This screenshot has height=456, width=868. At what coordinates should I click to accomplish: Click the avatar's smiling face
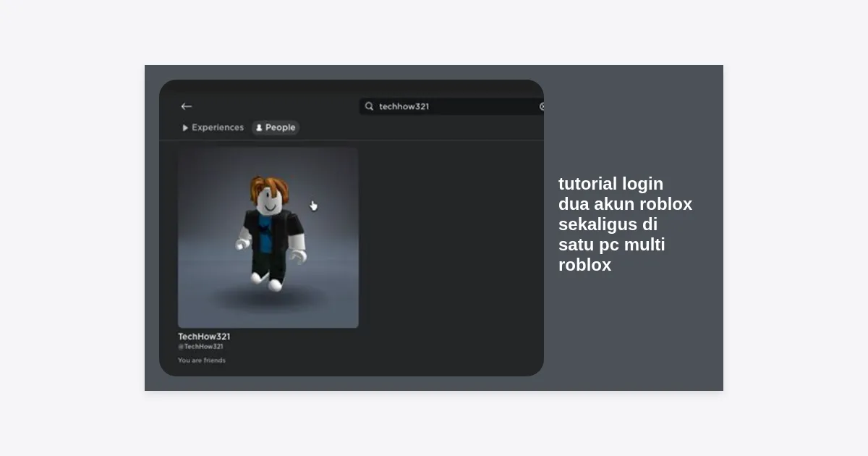click(x=270, y=202)
